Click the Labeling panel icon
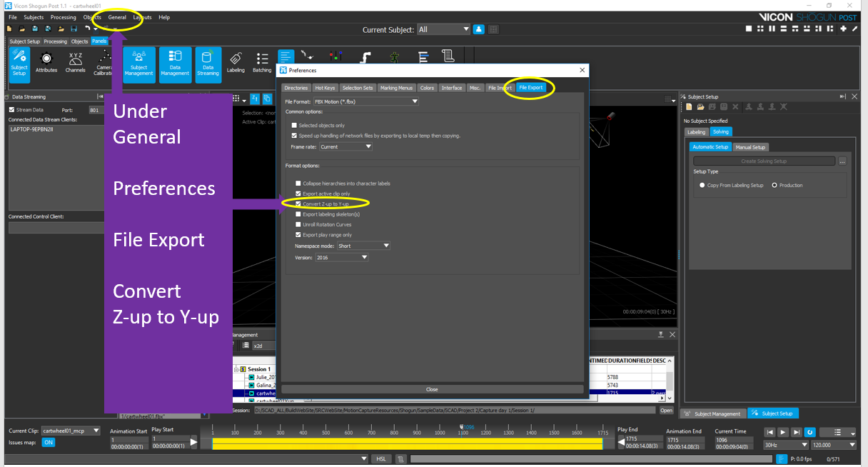The image size is (868, 467). point(236,63)
